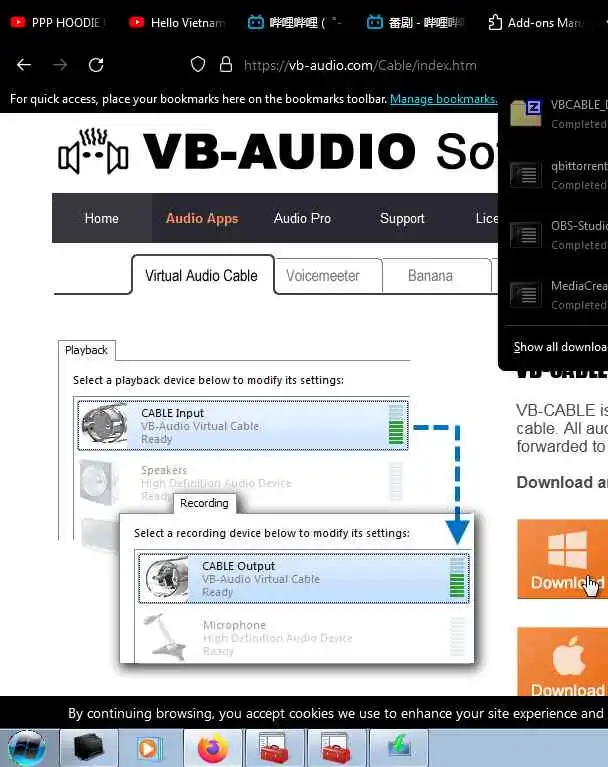
Task: Open the second bilibili tab
Action: pyautogui.click(x=415, y=23)
